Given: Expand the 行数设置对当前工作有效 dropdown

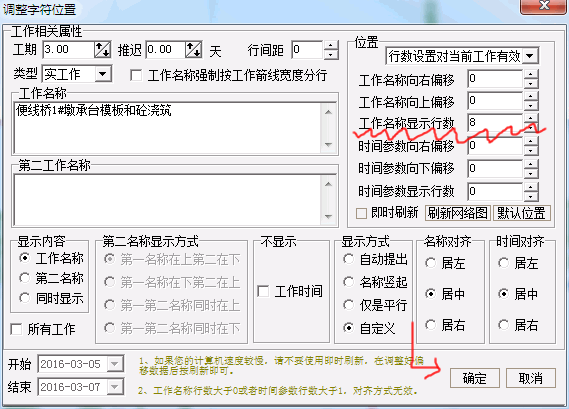Looking at the screenshot, I should (530, 56).
